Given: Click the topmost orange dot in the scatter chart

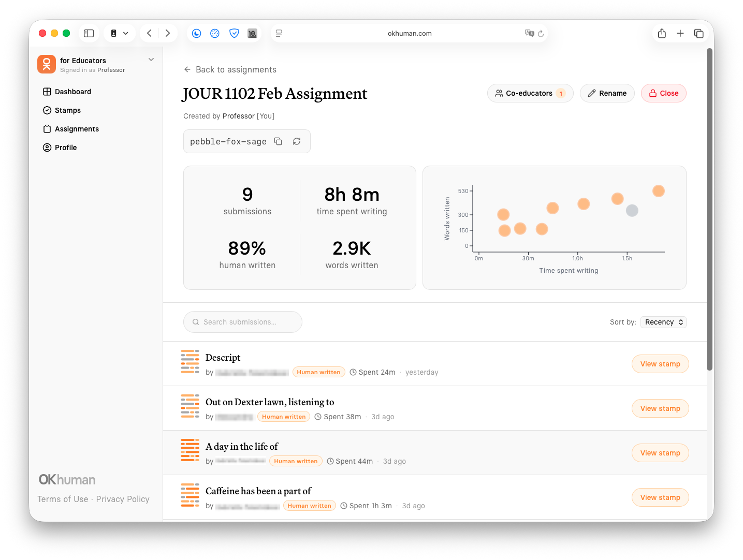Looking at the screenshot, I should tap(659, 191).
